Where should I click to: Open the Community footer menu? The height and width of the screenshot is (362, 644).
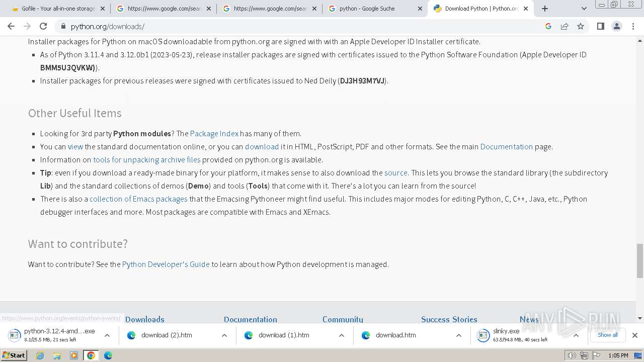coord(343,319)
